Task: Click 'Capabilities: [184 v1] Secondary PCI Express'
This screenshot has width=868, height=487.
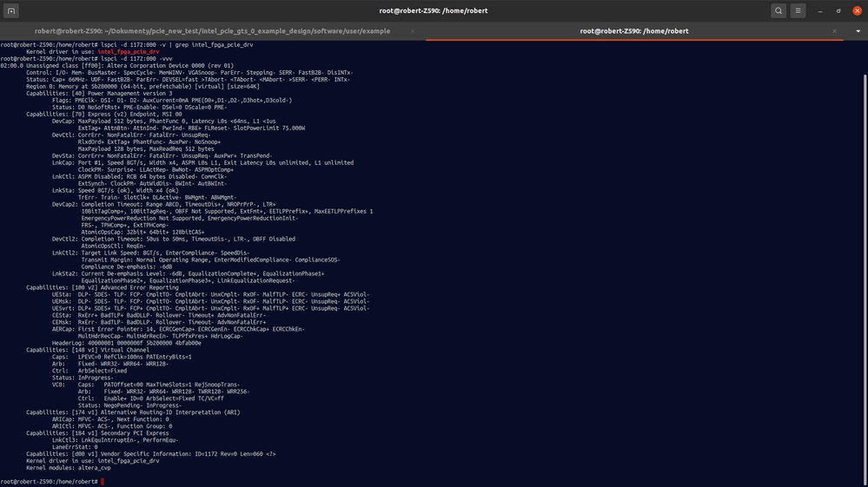Action: click(97, 433)
